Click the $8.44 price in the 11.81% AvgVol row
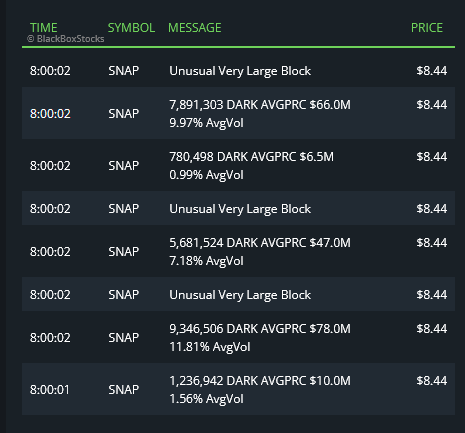Viewport: 465px width, 433px height. coord(432,329)
